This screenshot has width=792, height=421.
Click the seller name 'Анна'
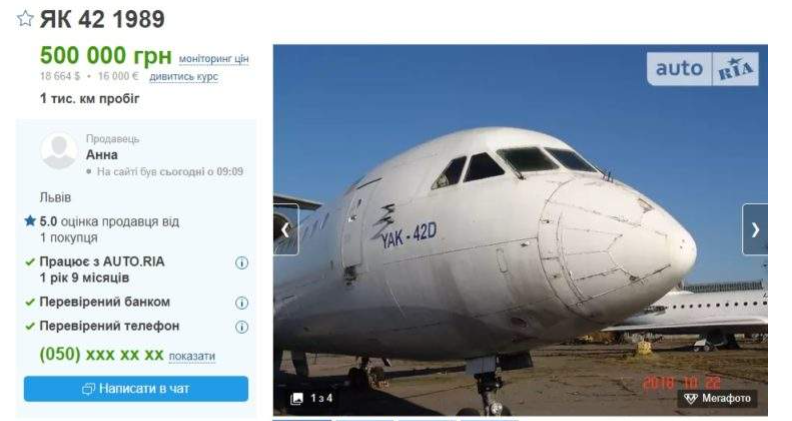coord(102,155)
